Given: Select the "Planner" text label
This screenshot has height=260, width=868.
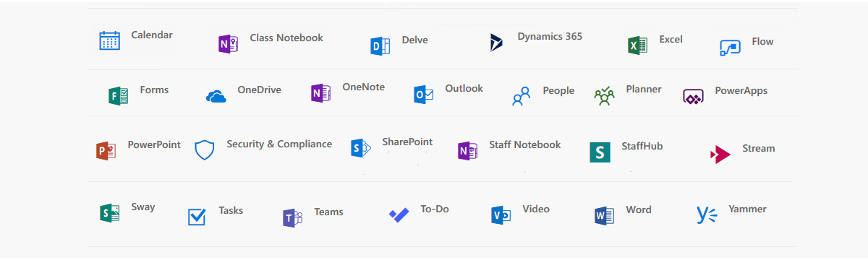Looking at the screenshot, I should coord(644,89).
